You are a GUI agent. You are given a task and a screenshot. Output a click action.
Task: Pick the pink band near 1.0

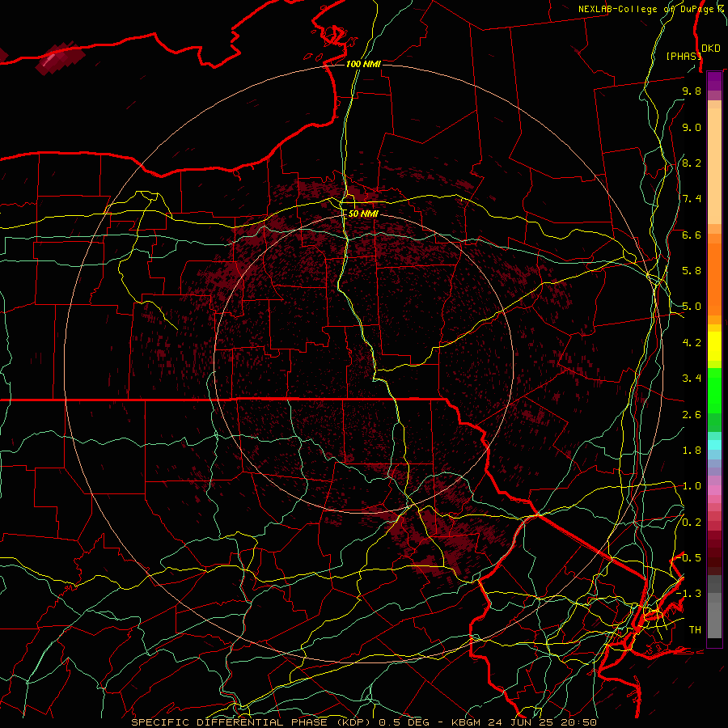tap(714, 490)
